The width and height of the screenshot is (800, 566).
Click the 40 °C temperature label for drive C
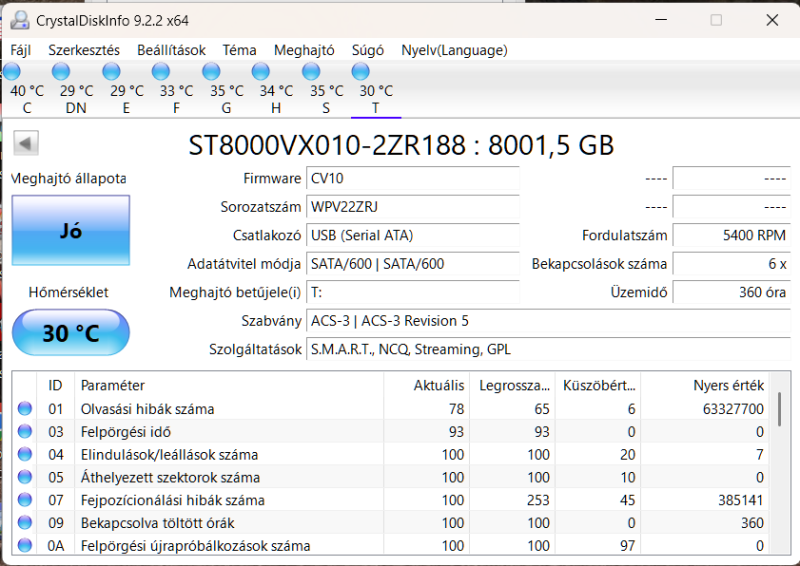pyautogui.click(x=27, y=91)
